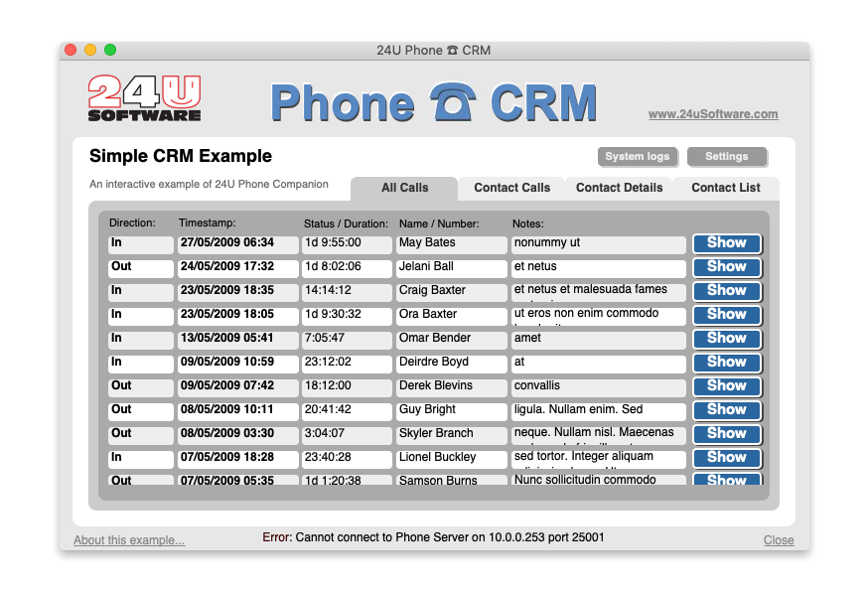Show the May Bates call record
Image resolution: width=868 pixels, height=591 pixels.
pyautogui.click(x=726, y=243)
